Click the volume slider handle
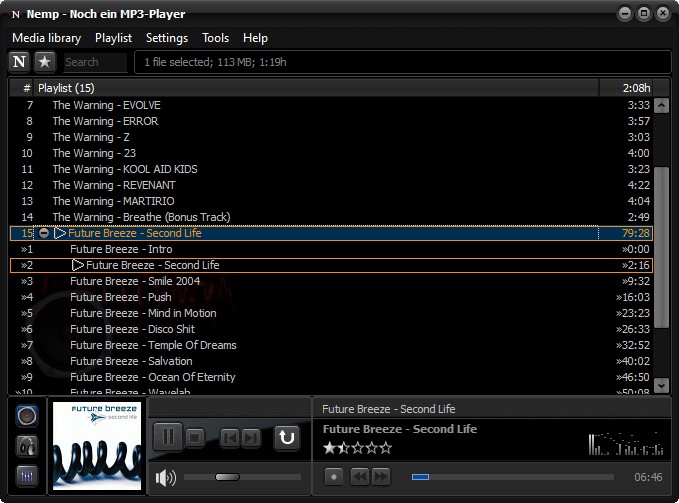 [227, 478]
